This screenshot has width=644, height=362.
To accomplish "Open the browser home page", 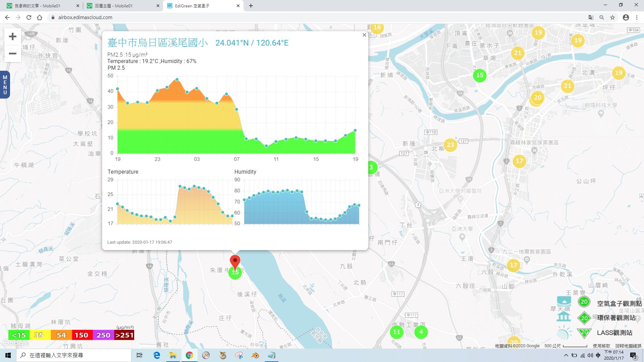I will click(40, 17).
